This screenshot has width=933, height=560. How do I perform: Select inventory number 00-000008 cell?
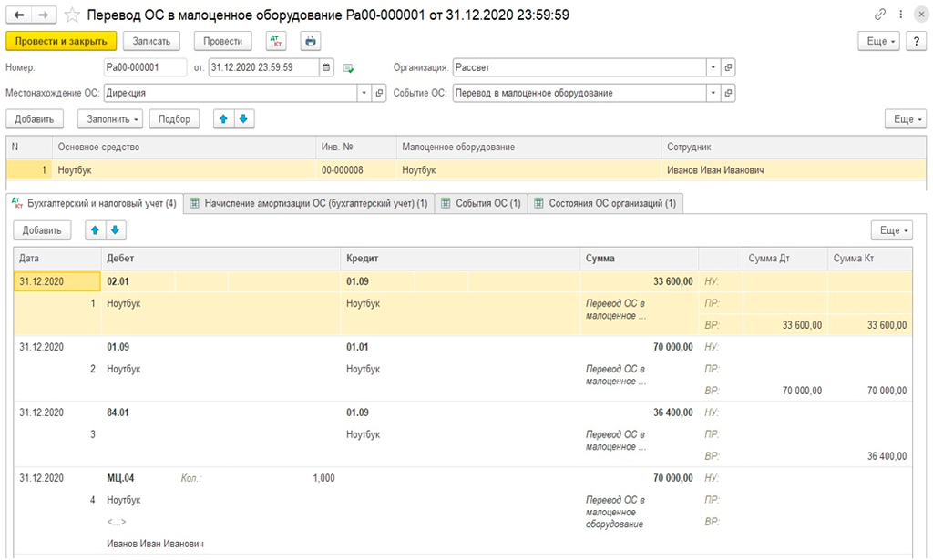356,170
